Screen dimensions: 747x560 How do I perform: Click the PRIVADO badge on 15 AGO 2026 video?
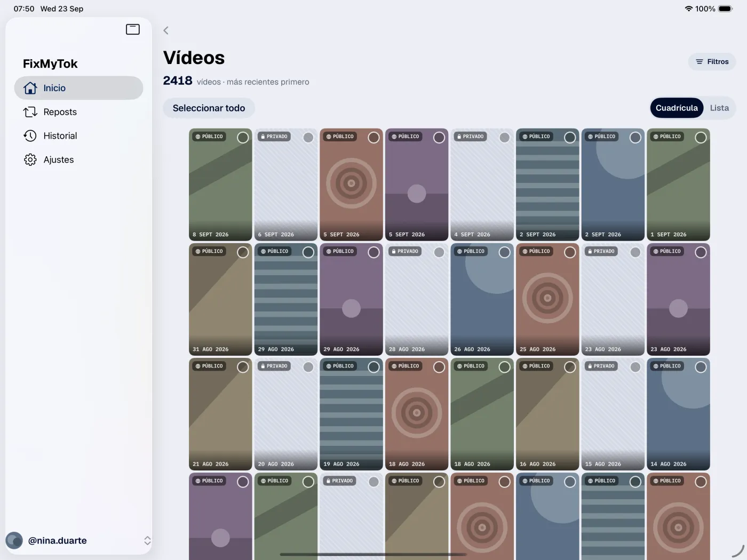click(601, 366)
